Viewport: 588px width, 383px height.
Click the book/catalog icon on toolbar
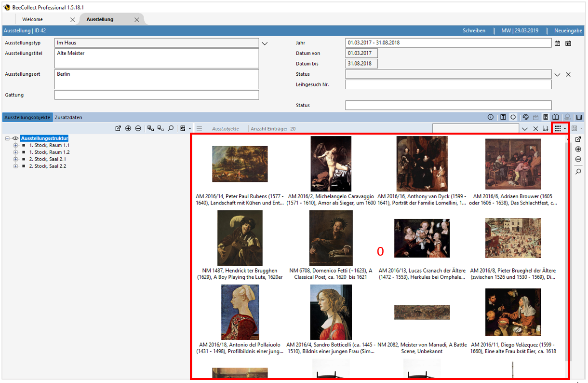[555, 117]
